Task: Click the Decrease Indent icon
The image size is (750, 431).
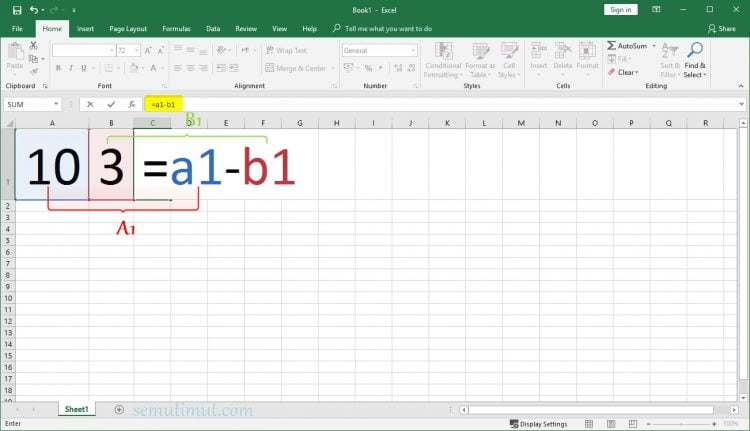Action: [221, 68]
